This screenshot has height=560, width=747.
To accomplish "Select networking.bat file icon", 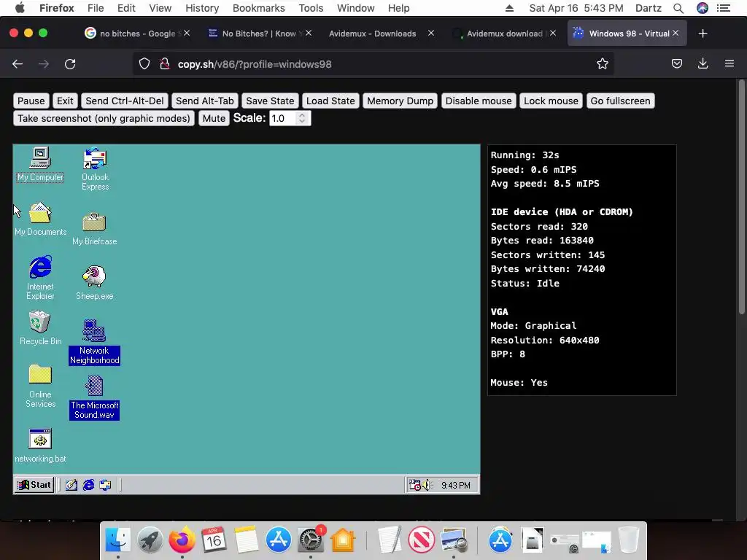I will (x=41, y=446).
